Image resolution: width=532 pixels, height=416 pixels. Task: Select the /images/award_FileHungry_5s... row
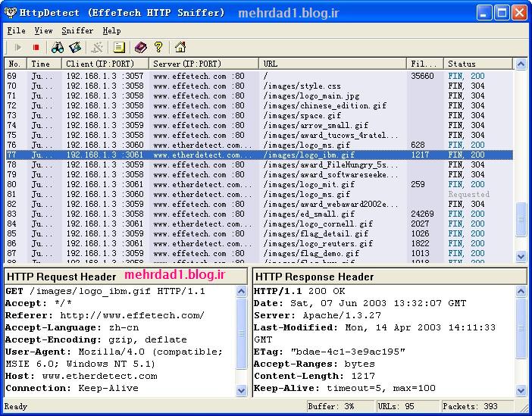259,164
